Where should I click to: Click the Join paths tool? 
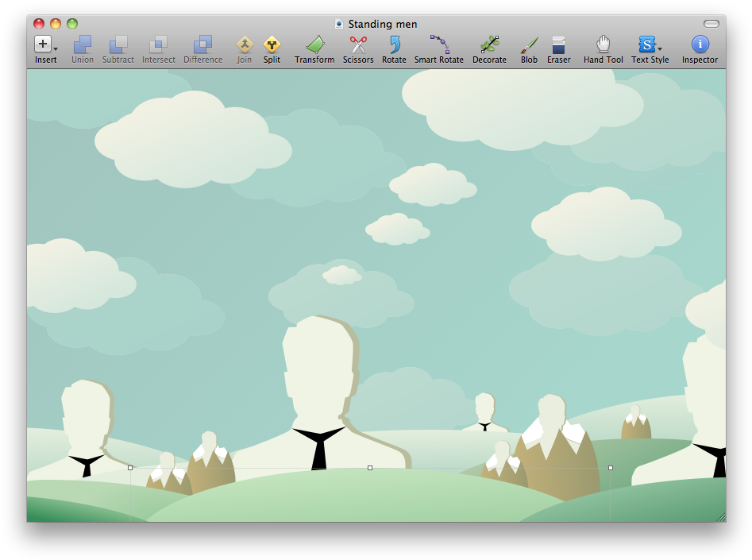click(244, 50)
